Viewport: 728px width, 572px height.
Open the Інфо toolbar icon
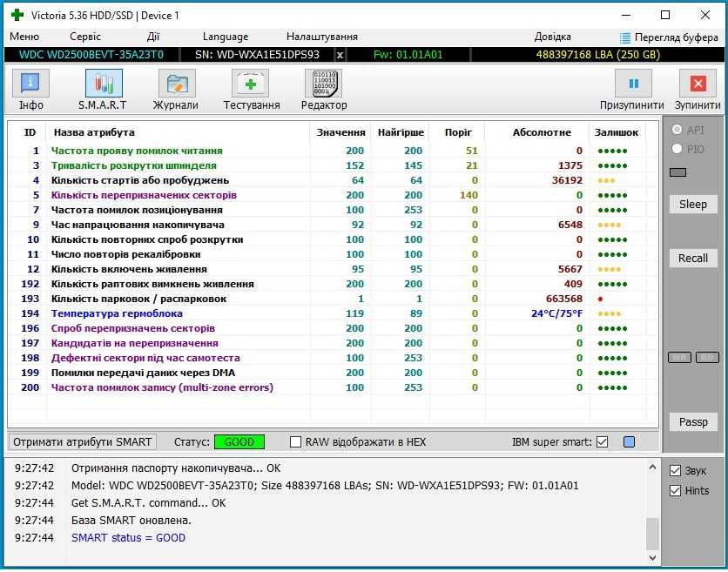[x=30, y=84]
